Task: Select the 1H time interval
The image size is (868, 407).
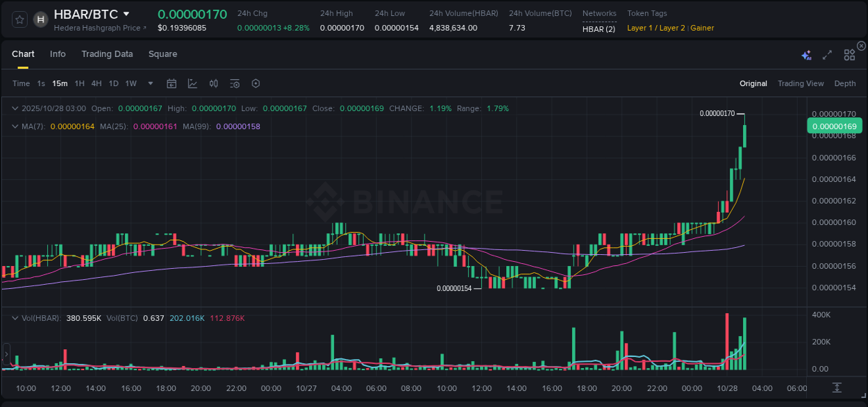Action: 79,83
